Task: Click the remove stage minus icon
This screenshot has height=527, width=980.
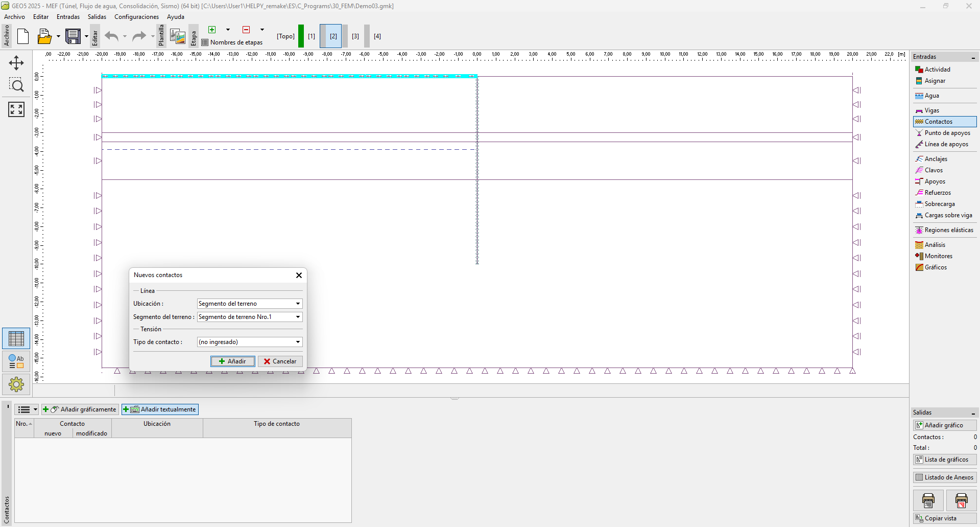Action: (x=246, y=30)
